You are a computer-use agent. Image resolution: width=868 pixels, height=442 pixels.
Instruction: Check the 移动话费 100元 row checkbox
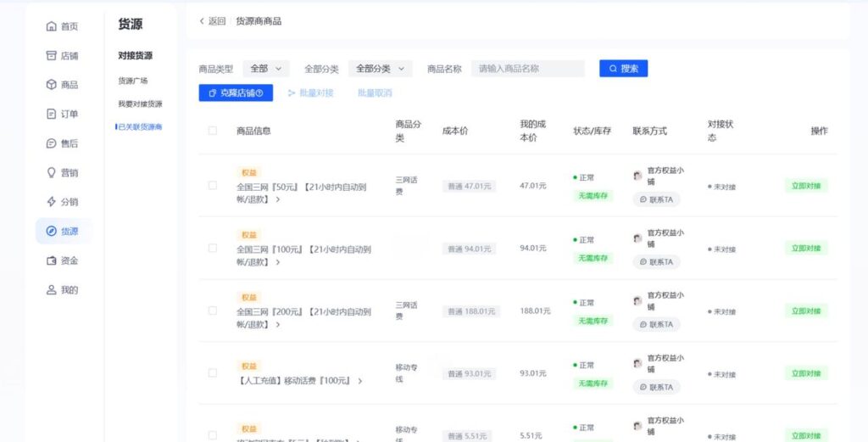pos(213,373)
